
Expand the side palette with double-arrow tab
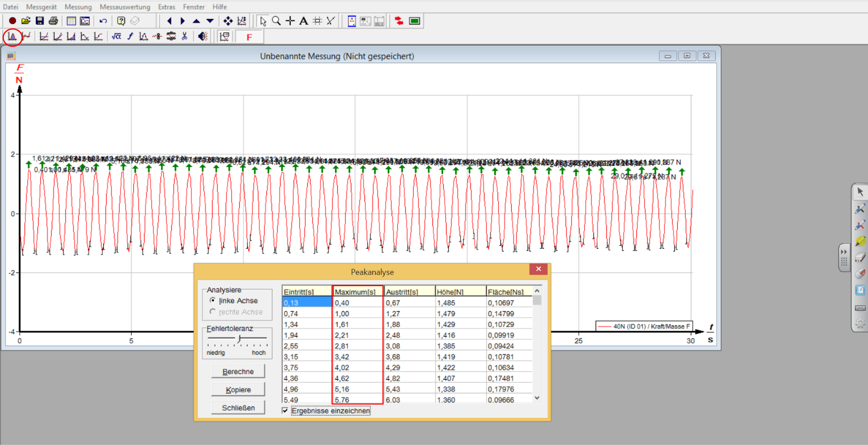(844, 252)
